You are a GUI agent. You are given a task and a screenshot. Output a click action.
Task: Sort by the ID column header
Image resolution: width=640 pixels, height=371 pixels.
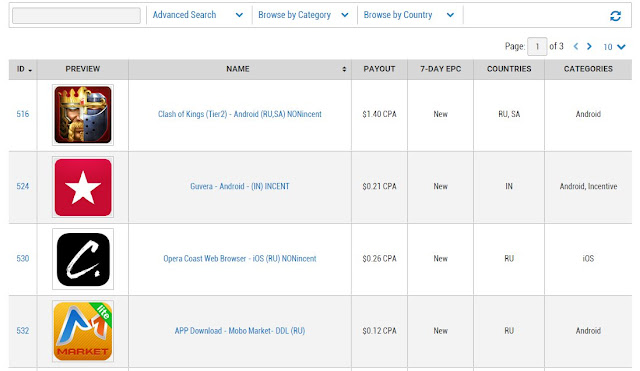[x=23, y=69]
